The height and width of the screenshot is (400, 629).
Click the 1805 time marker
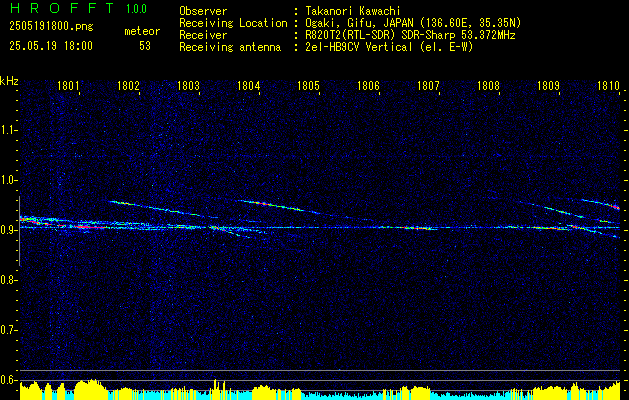pos(308,85)
